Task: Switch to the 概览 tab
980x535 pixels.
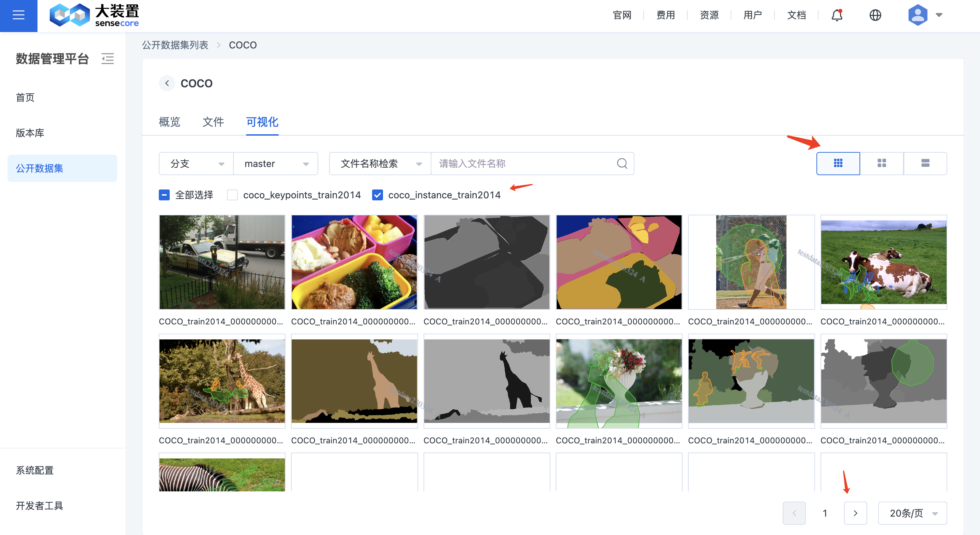Action: [170, 122]
